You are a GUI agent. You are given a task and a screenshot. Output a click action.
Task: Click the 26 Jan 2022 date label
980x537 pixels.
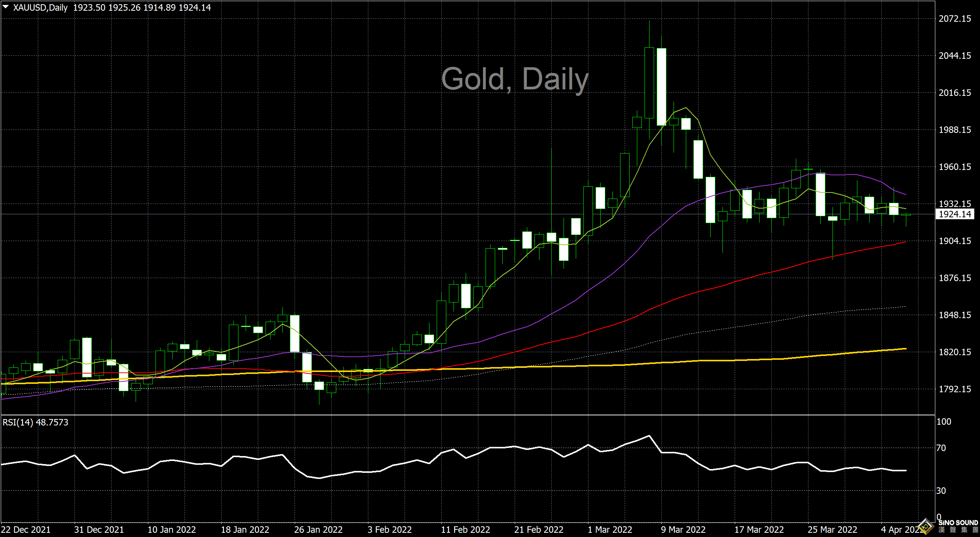click(318, 530)
